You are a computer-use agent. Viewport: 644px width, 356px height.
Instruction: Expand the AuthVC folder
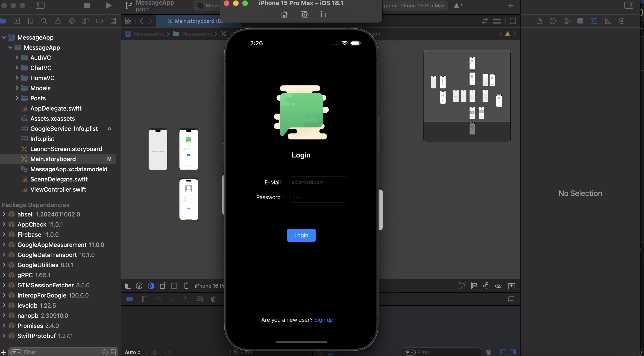(x=17, y=58)
